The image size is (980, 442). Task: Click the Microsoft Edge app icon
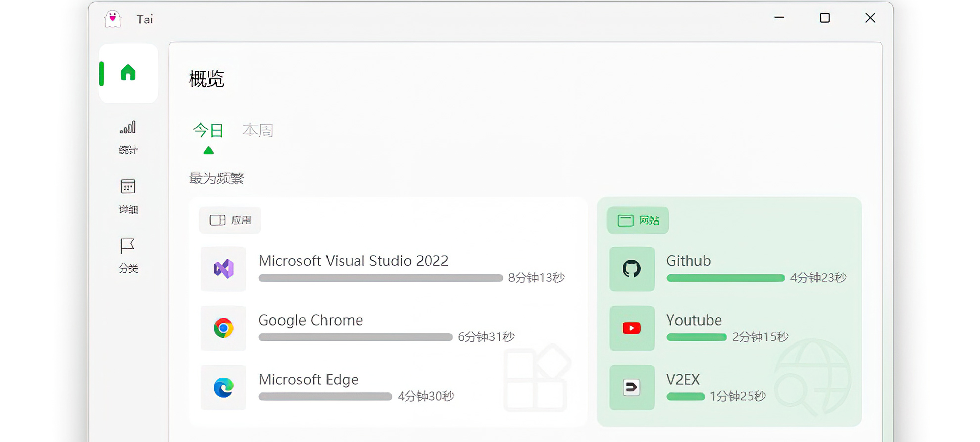pos(223,387)
